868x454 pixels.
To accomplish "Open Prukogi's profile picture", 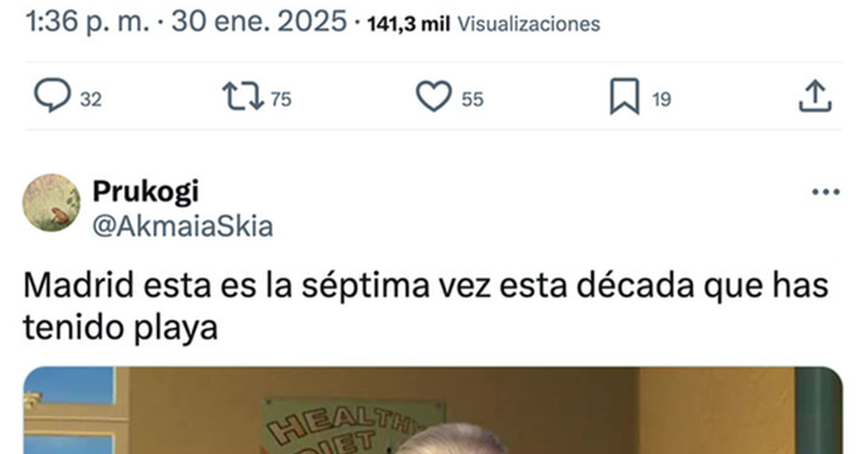I will pyautogui.click(x=51, y=203).
